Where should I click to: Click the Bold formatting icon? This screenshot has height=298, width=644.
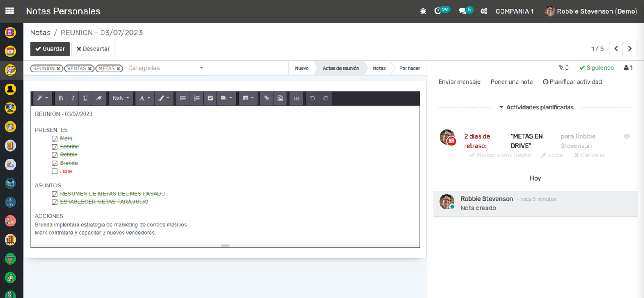click(x=61, y=98)
